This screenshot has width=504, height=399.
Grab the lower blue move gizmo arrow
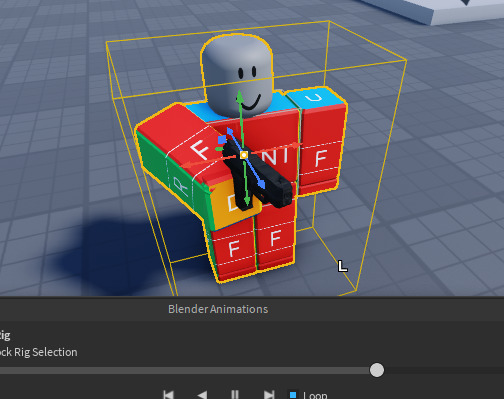261,184
